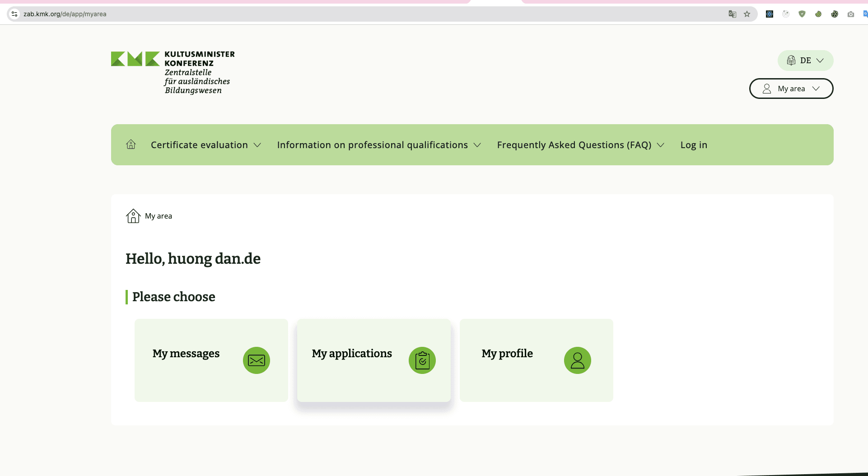Click the Log in link
Screen dimensions: 868x476
pyautogui.click(x=694, y=145)
